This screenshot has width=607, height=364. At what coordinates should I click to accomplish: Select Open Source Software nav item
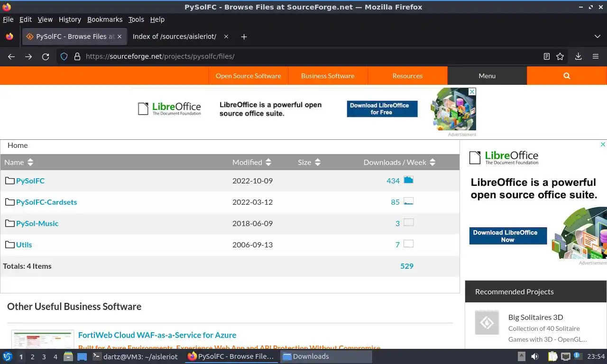click(248, 76)
